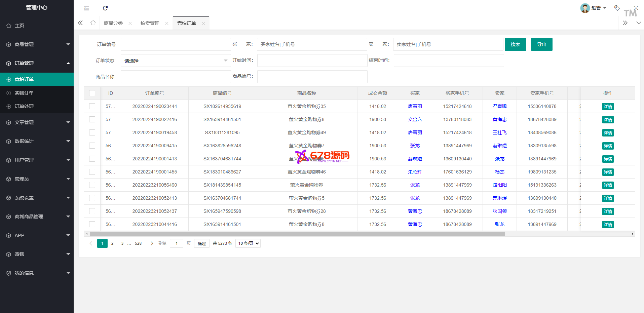Open the 订单状态 dropdown
Viewport: 644px width, 313px height.
[x=176, y=61]
